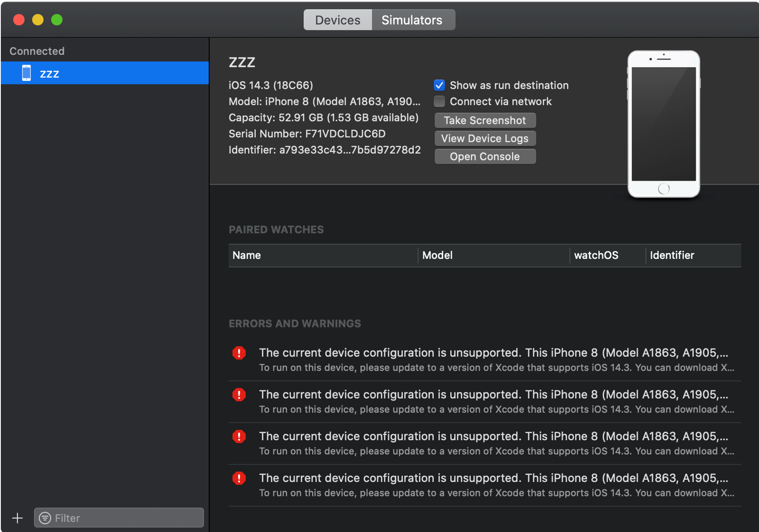Uncheck Show as run destination
This screenshot has height=532, width=759.
point(439,85)
